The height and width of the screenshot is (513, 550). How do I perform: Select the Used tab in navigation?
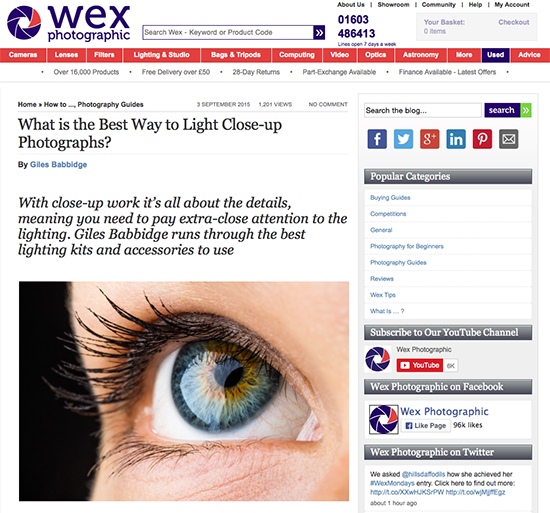point(495,55)
